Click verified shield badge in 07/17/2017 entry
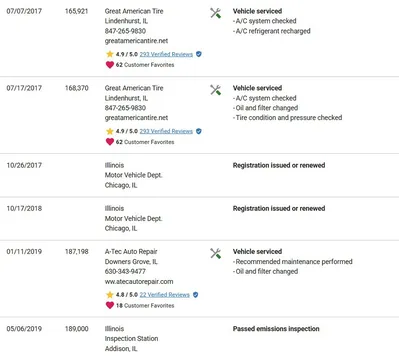399x360 pixels. tap(199, 131)
